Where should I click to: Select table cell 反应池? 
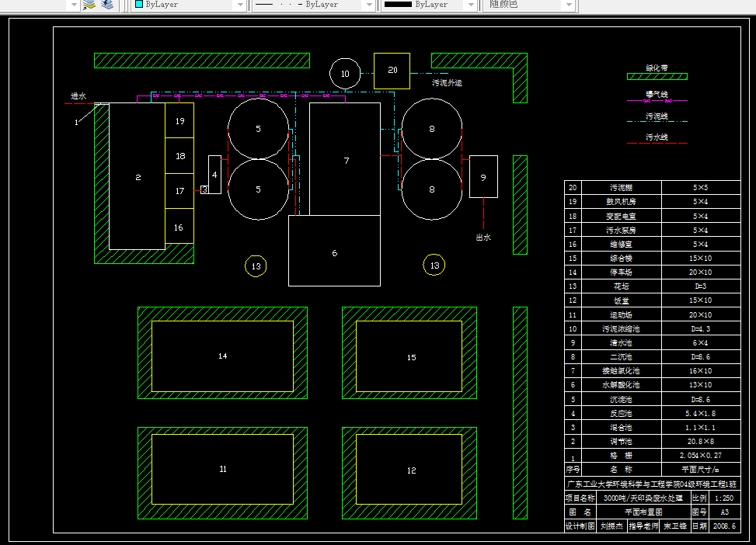(x=621, y=413)
